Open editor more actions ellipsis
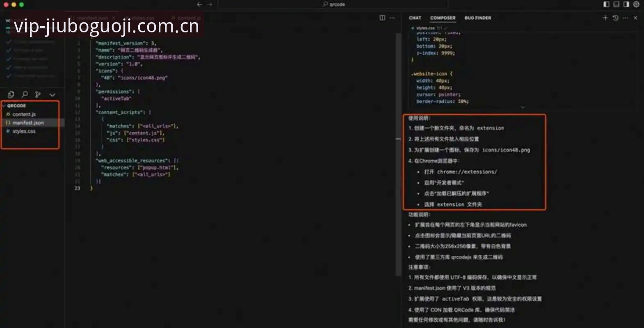Screen dimensions: 644x328 [x=392, y=18]
